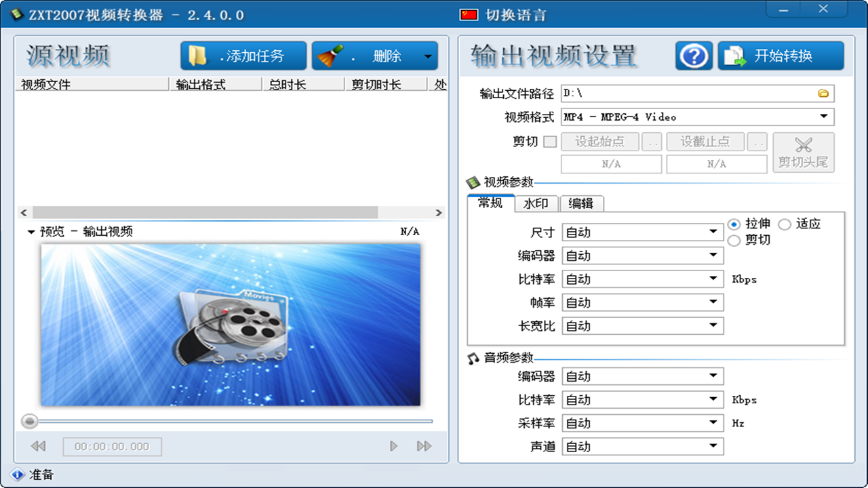
Task: Open the video 尺寸 dropdown
Action: [643, 232]
